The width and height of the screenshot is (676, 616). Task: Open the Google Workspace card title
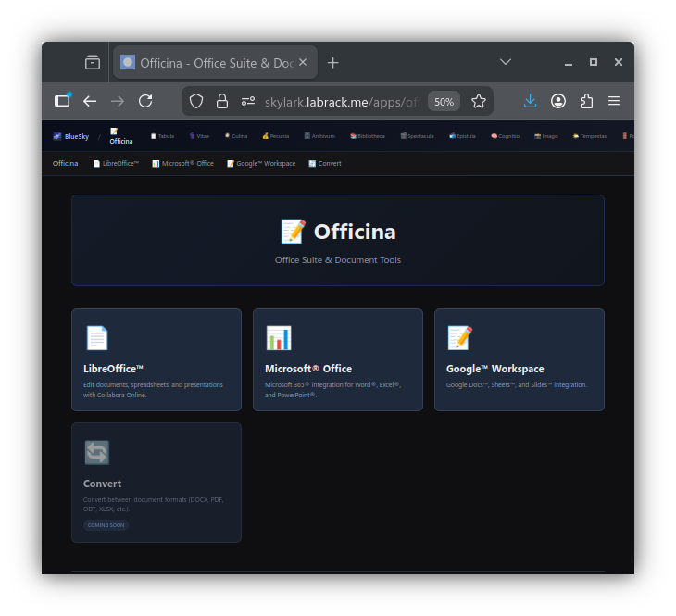click(494, 369)
